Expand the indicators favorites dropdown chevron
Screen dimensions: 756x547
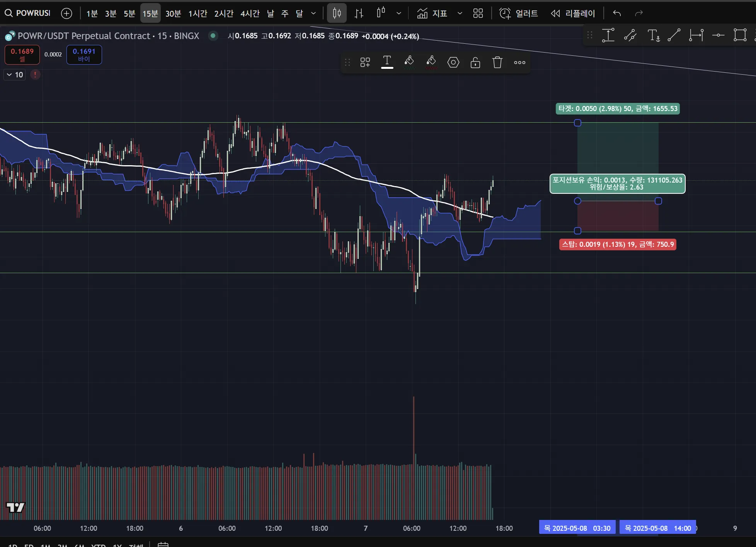[x=460, y=14]
